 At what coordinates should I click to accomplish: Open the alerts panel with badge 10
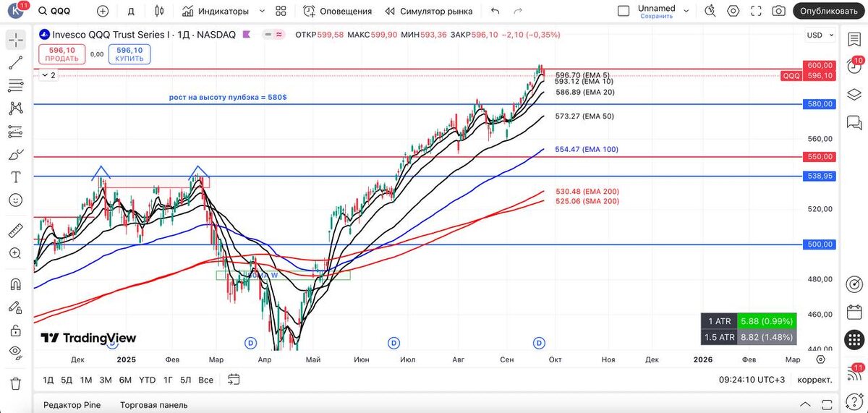coord(854,66)
